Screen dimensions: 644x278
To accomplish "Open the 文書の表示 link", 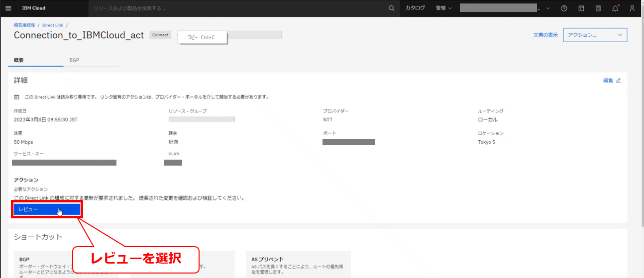I will click(545, 35).
